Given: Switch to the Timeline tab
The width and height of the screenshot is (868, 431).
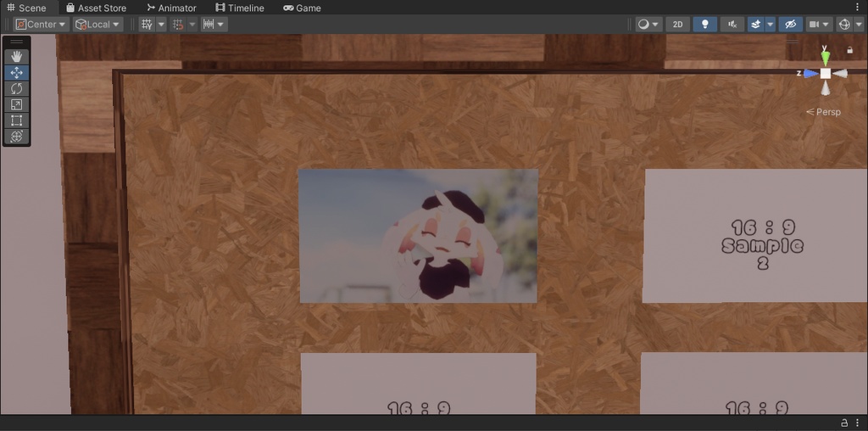Looking at the screenshot, I should [x=240, y=8].
